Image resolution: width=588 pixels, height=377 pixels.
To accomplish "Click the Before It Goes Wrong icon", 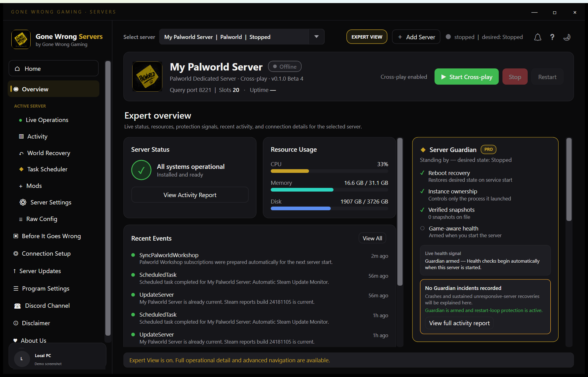I will 16,236.
